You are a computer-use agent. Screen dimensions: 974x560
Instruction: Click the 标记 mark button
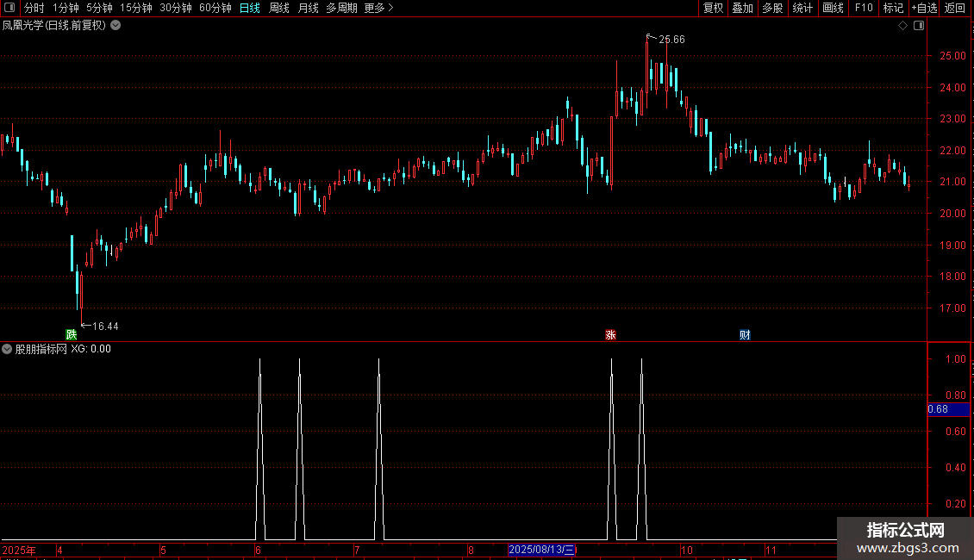pyautogui.click(x=893, y=8)
